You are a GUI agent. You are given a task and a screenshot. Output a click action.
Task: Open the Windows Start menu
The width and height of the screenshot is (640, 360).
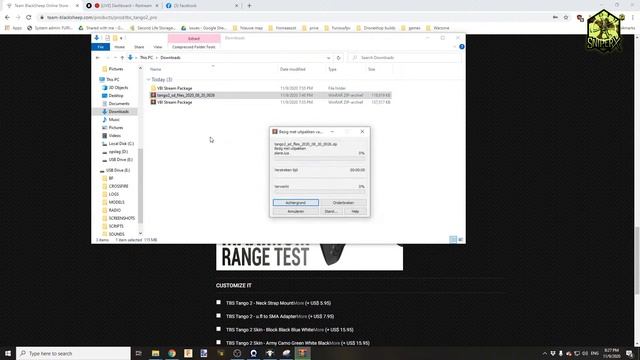(8, 353)
